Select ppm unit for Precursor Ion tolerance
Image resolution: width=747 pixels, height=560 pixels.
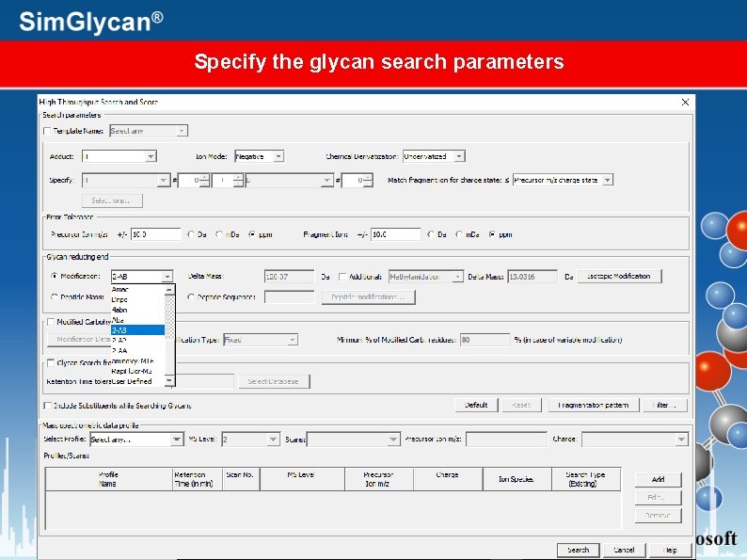(252, 234)
